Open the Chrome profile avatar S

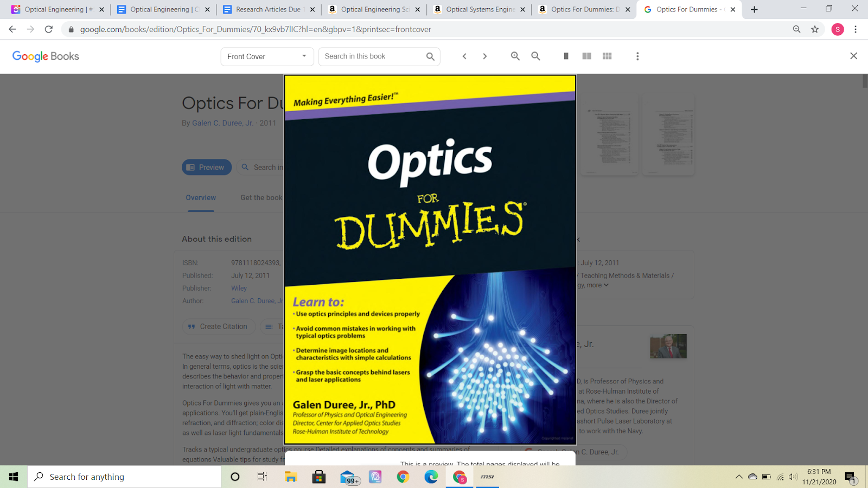coord(838,29)
